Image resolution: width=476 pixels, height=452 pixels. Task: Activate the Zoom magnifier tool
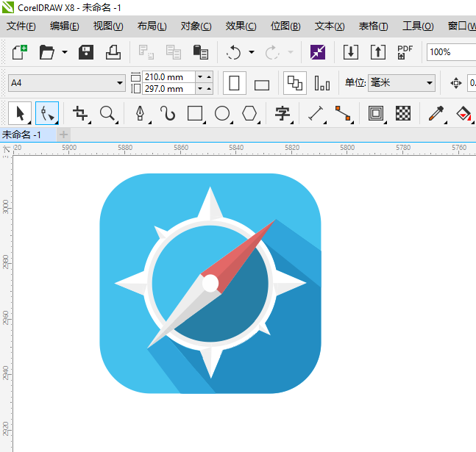108,113
